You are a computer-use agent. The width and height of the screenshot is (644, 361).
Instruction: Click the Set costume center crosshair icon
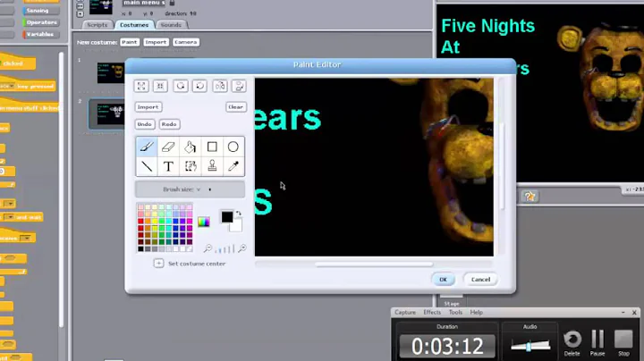pyautogui.click(x=158, y=264)
